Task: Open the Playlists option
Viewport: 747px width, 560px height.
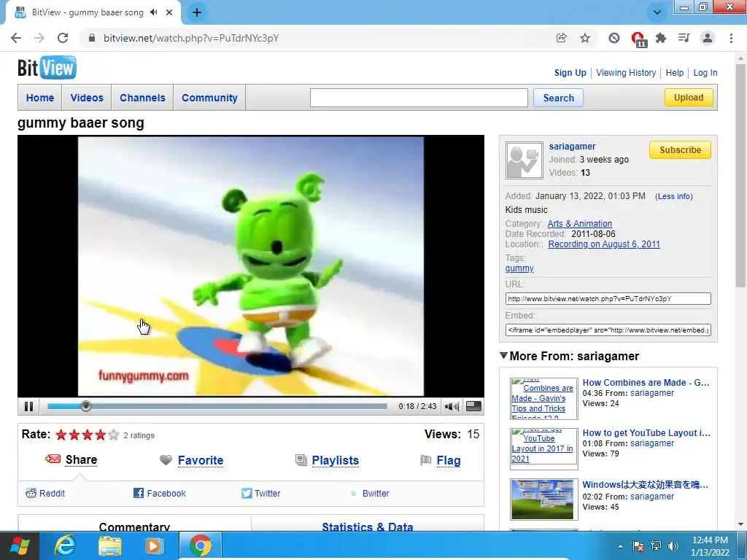Action: pyautogui.click(x=335, y=461)
